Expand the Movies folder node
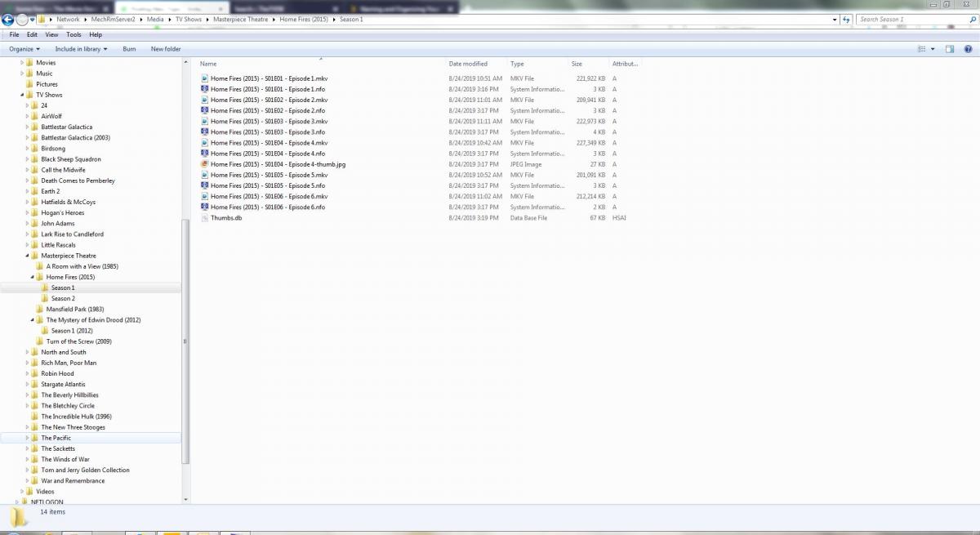The width and height of the screenshot is (980, 535). [23, 63]
